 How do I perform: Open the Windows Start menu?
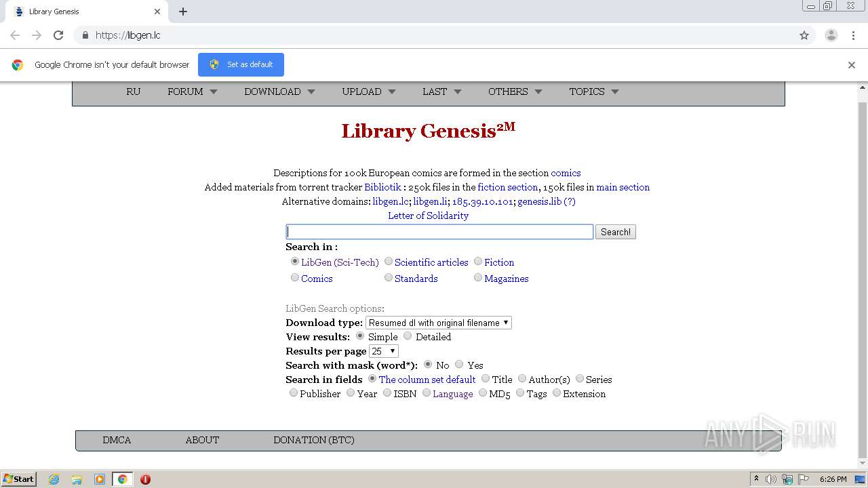(x=19, y=479)
